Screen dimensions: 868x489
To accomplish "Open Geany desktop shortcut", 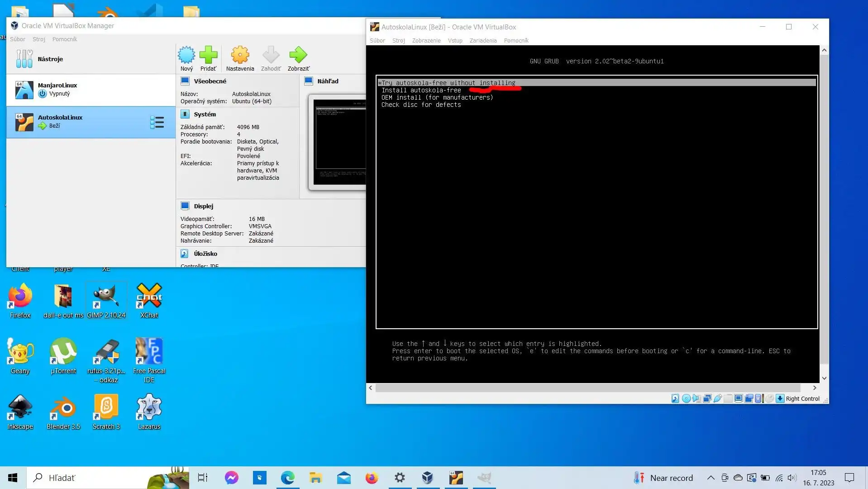I will coord(20,356).
